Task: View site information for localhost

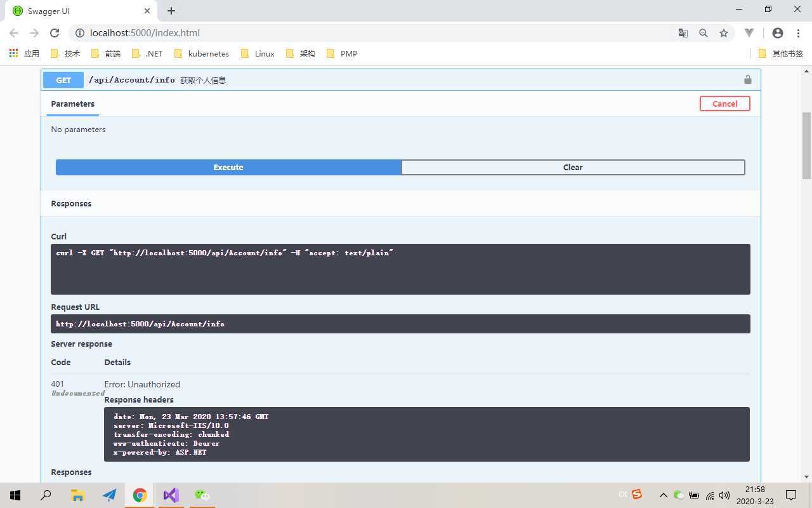Action: (79, 33)
